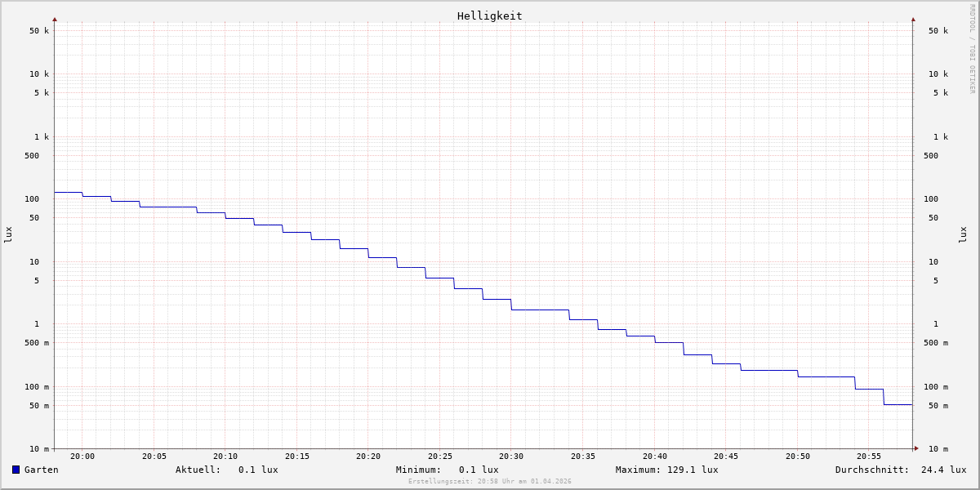Click the red arrow ending the time axis
The image size is (980, 490).
point(916,448)
